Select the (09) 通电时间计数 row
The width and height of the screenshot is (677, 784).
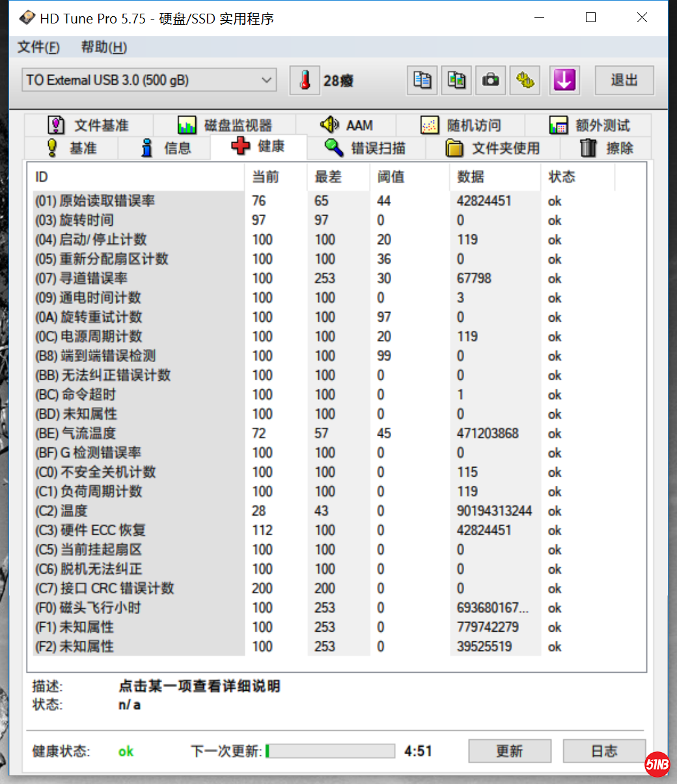(x=324, y=298)
